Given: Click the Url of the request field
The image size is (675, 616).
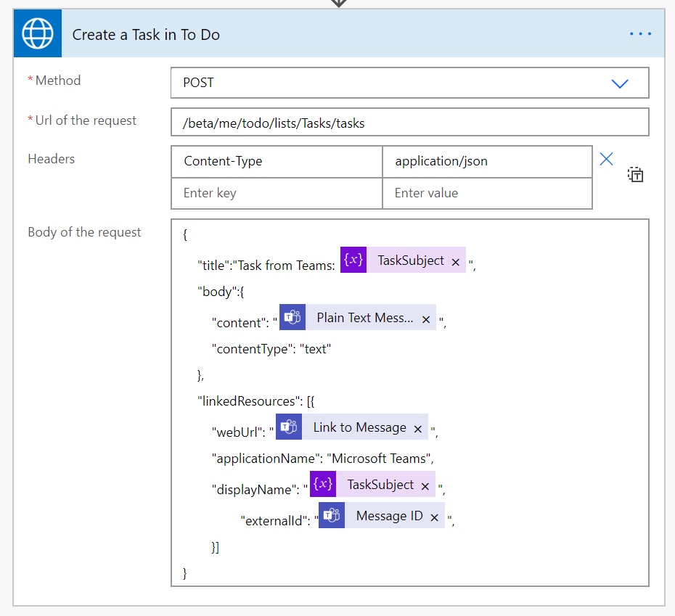Looking at the screenshot, I should (x=409, y=123).
